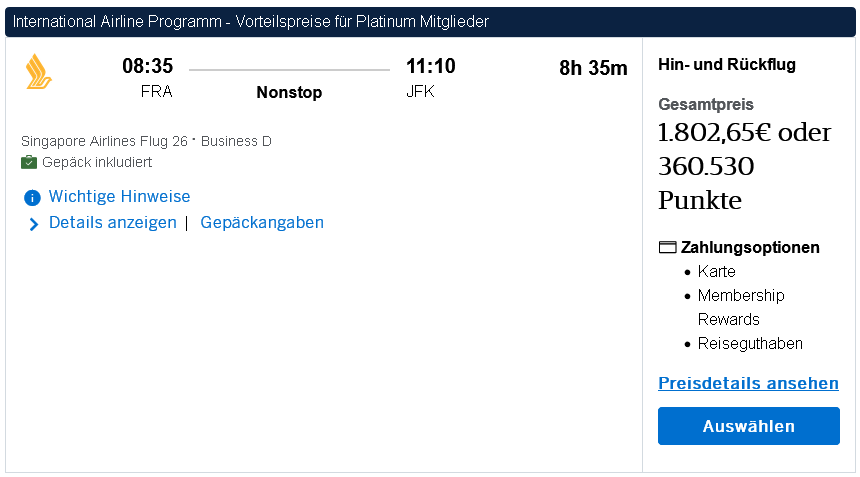Click the blue info icon beside Wichtige Hinweise
The height and width of the screenshot is (477, 860).
[x=32, y=198]
